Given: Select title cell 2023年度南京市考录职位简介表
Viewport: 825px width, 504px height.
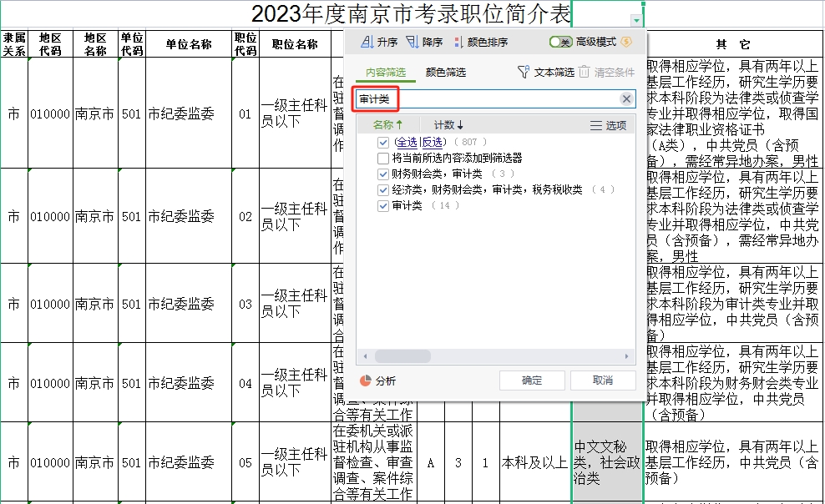Looking at the screenshot, I should coord(410,14).
